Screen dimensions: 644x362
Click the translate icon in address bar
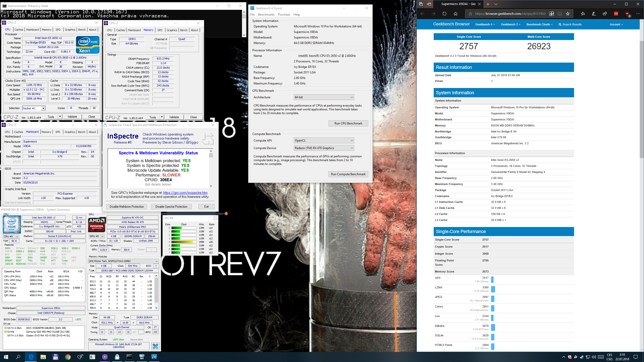[551, 14]
